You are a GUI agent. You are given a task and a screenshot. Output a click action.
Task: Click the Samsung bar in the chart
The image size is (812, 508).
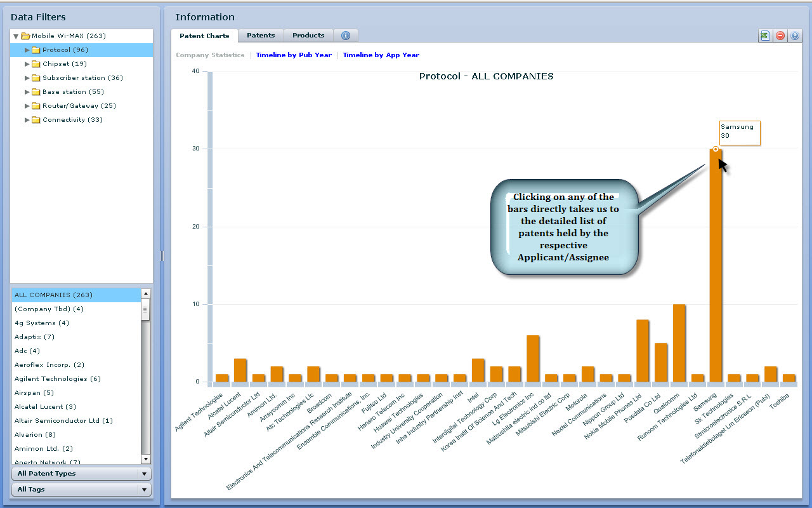716,267
